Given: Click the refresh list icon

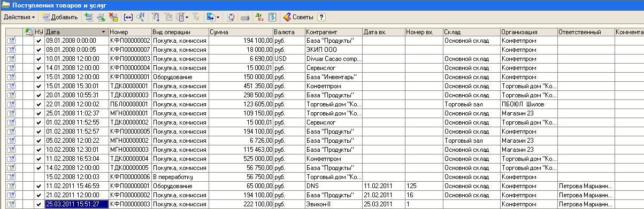Looking at the screenshot, I should 231,17.
